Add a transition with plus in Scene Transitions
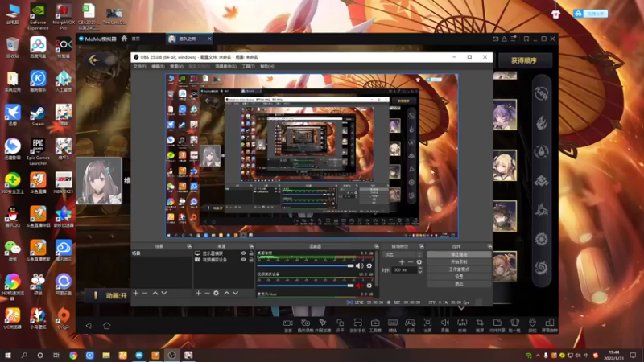The image size is (644, 362). tap(402, 262)
